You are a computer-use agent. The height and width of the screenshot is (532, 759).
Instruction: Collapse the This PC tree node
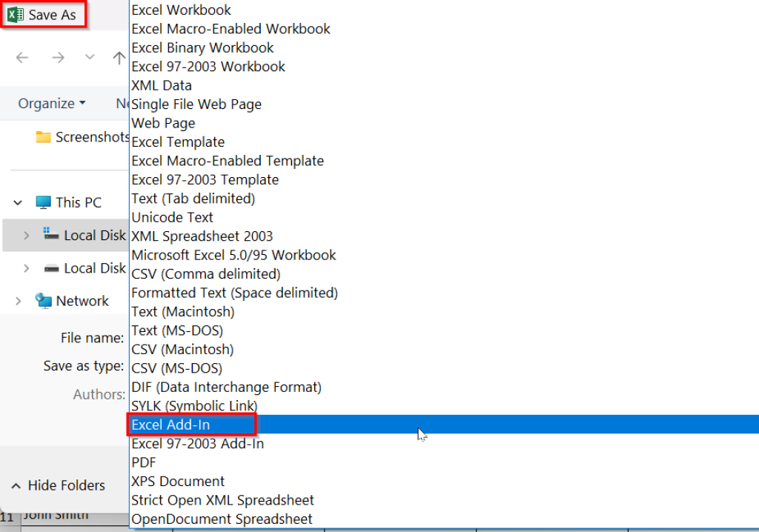pos(18,202)
